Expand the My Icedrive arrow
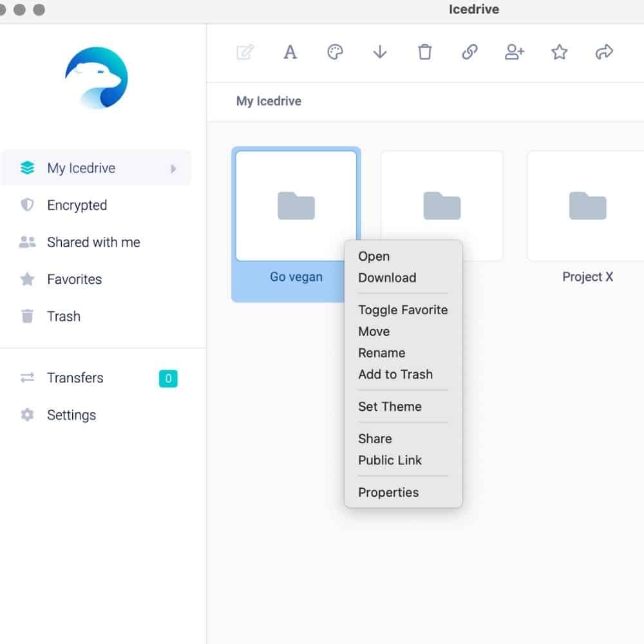 click(173, 168)
